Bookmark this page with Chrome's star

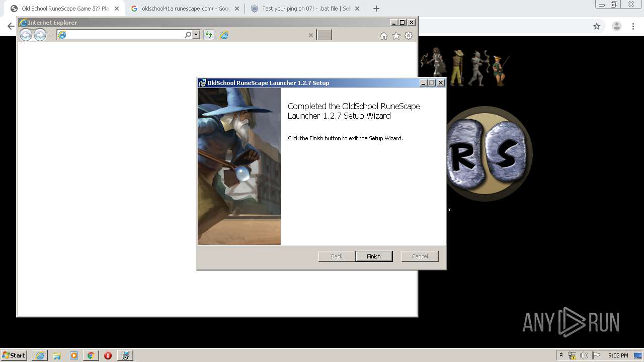[597, 26]
